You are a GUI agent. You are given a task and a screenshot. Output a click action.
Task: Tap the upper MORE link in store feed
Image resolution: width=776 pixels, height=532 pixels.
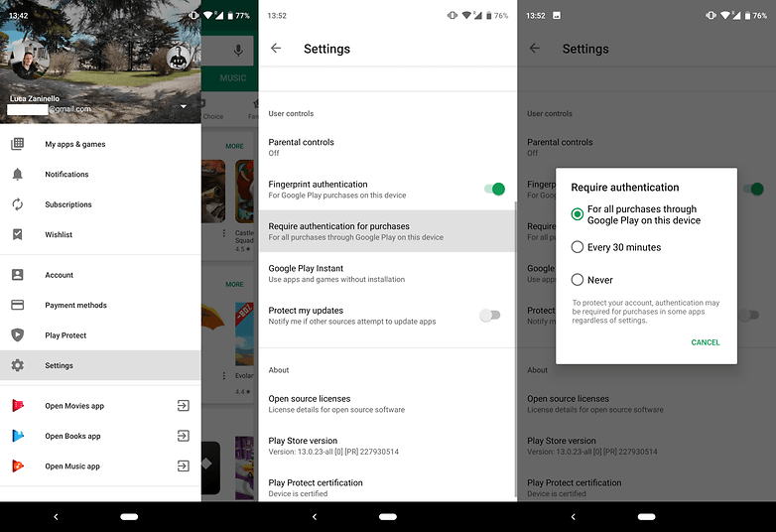click(234, 146)
